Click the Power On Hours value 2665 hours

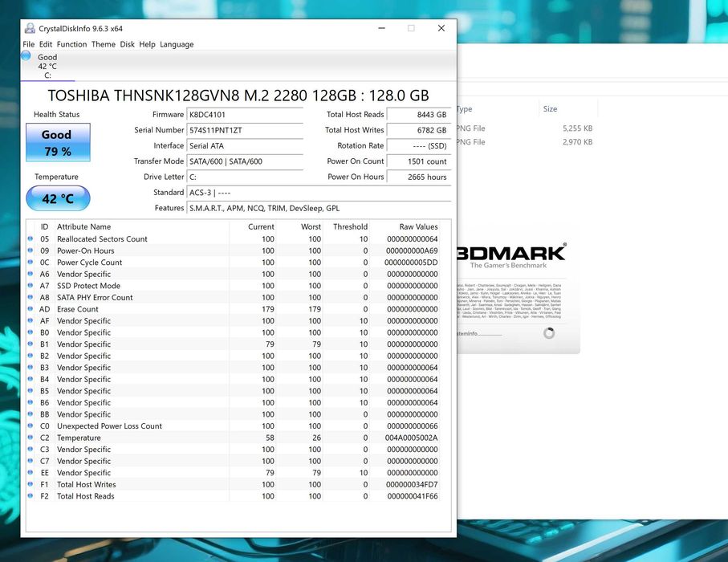click(x=419, y=177)
